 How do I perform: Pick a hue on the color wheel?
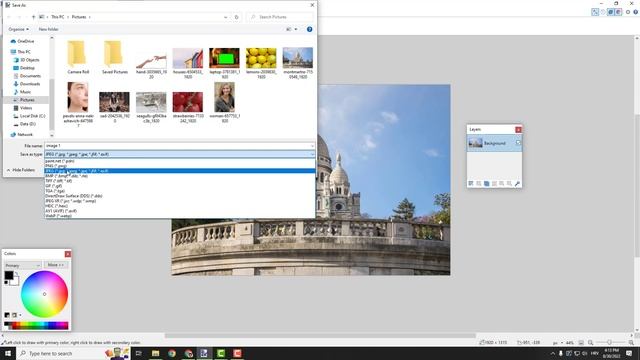(x=44, y=294)
